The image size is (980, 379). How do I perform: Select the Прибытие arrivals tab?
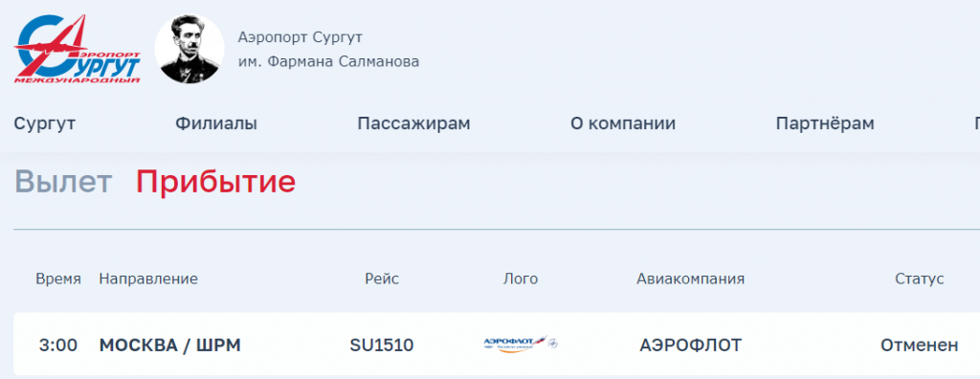coord(216,182)
